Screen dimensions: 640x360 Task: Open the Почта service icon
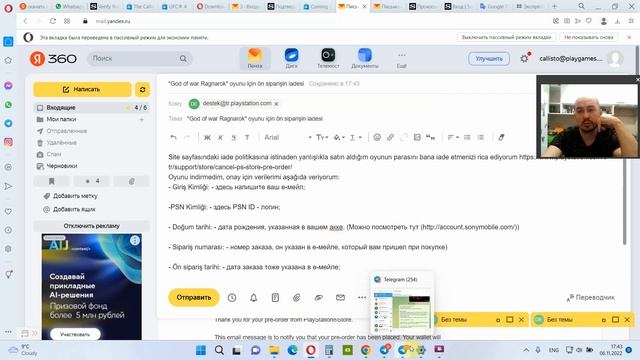(255, 58)
